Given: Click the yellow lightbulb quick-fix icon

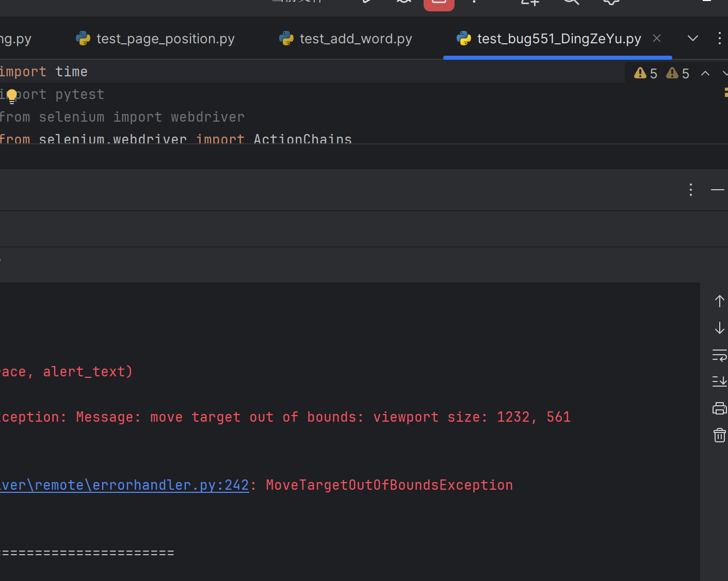Looking at the screenshot, I should [x=12, y=95].
